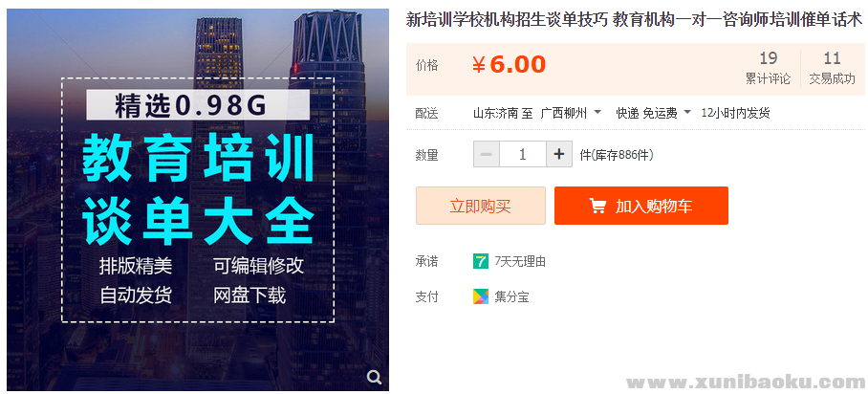Click the magnifier icon on product image
This screenshot has width=868, height=394.
(374, 378)
